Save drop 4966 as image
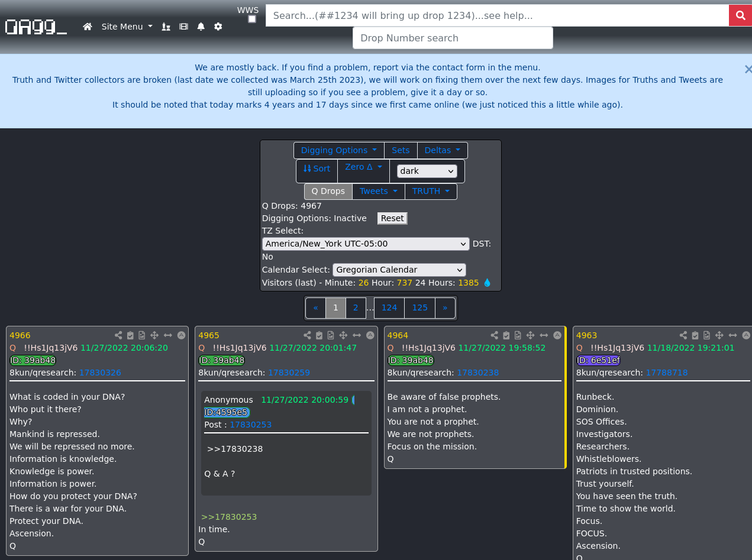752x560 pixels. (x=142, y=335)
